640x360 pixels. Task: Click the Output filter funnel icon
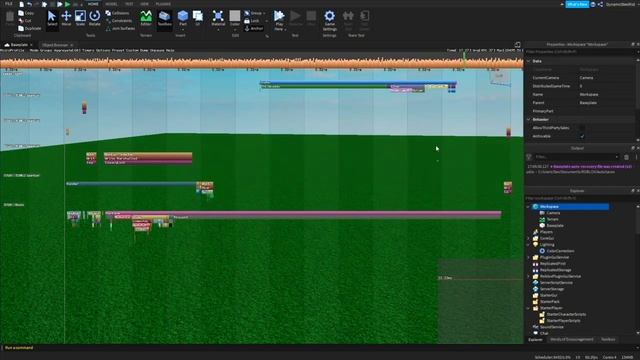[x=529, y=157]
